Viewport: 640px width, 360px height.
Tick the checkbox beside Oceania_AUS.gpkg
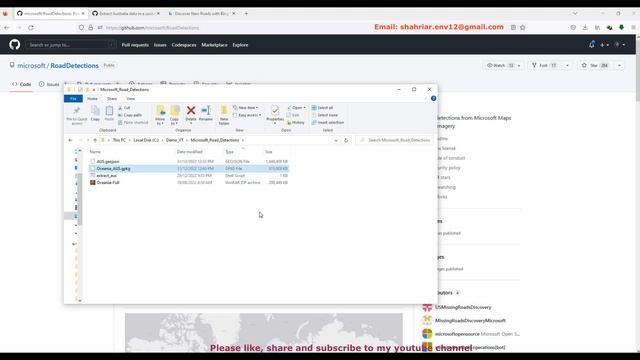point(93,169)
